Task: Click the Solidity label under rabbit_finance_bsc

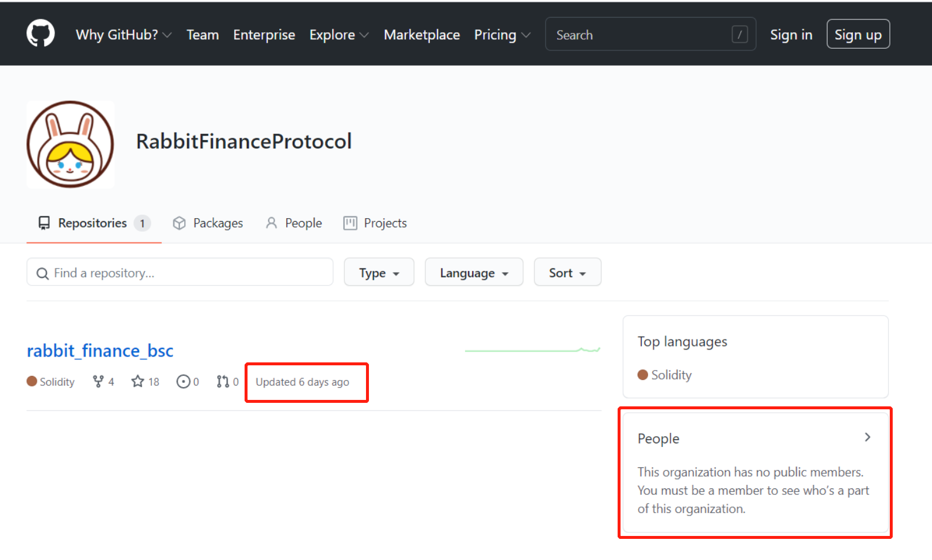Action: [57, 382]
